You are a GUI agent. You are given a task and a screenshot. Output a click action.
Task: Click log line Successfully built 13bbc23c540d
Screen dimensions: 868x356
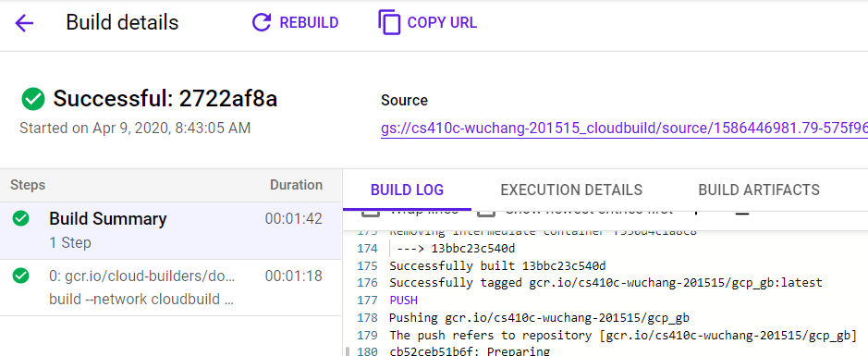pos(497,265)
